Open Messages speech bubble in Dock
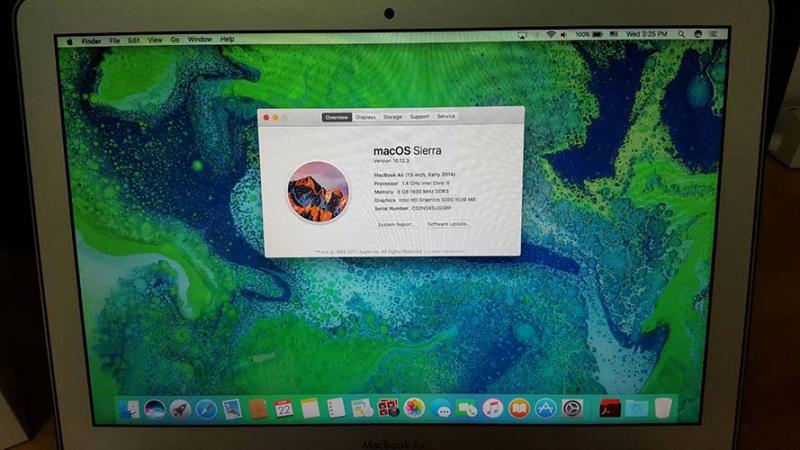 click(441, 409)
